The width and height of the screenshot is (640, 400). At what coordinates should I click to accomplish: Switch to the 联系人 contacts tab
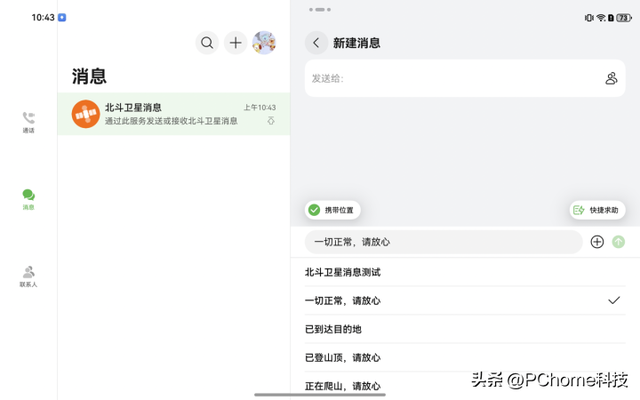click(x=29, y=276)
